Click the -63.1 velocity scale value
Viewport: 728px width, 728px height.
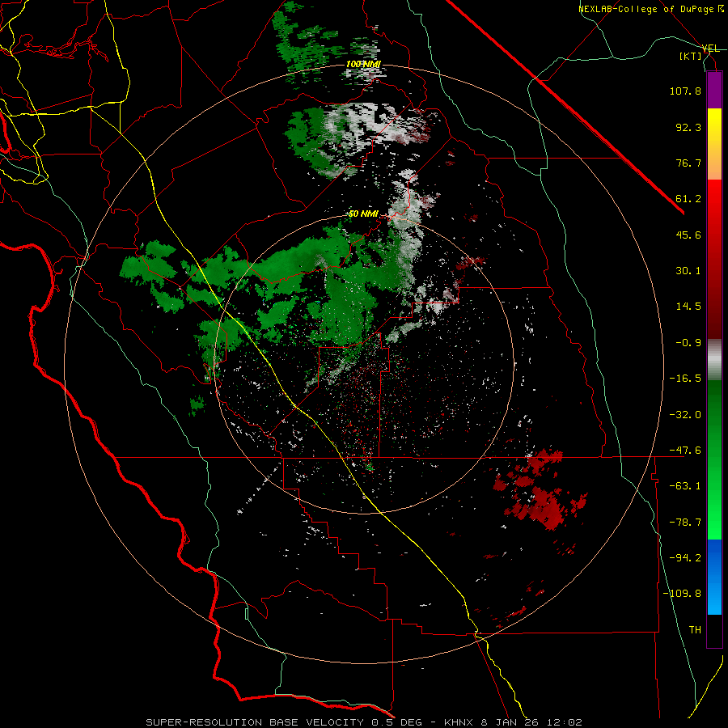click(x=685, y=486)
